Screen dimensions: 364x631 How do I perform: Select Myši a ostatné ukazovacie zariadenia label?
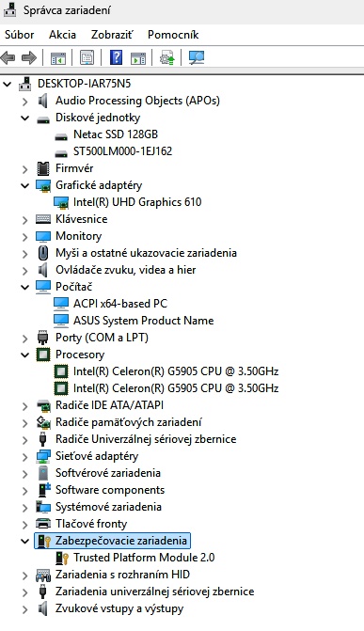[146, 253]
